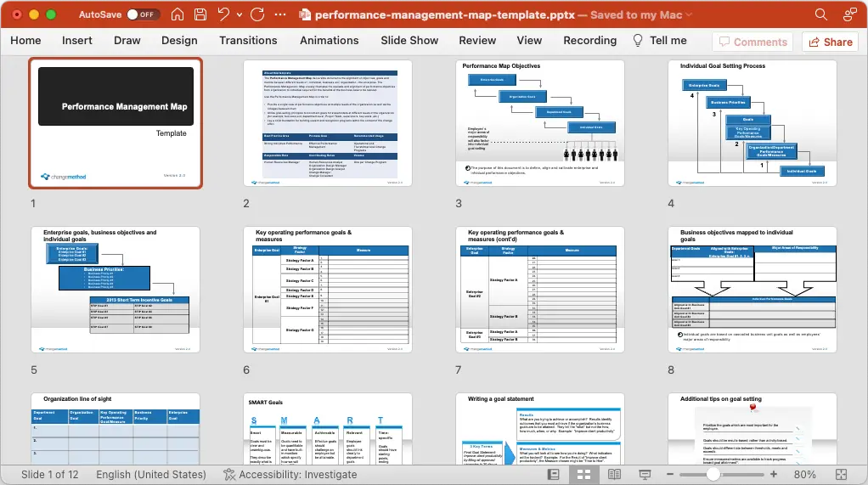868x485 pixels.
Task: Open the Review tab
Action: (477, 41)
